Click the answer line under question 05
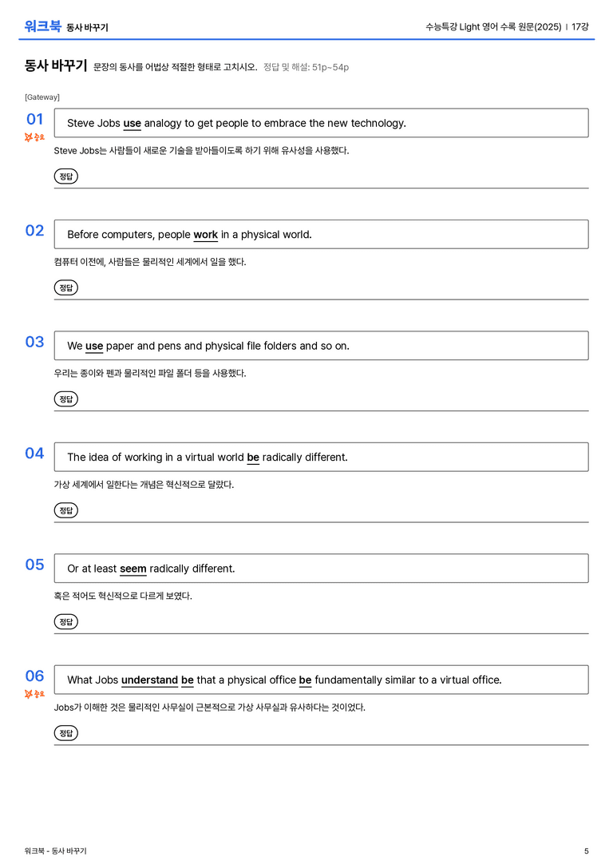Viewport: 613px width, 868px height. (x=321, y=633)
